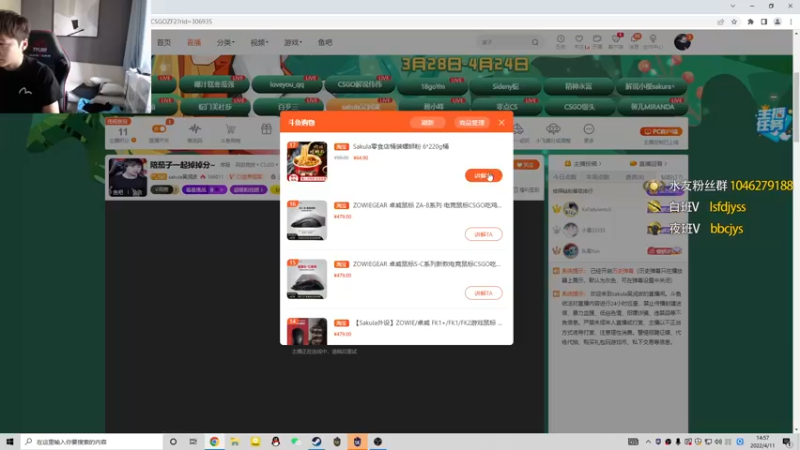
Task: Close the 斗鱼购物 shopping dialog
Action: coord(502,122)
